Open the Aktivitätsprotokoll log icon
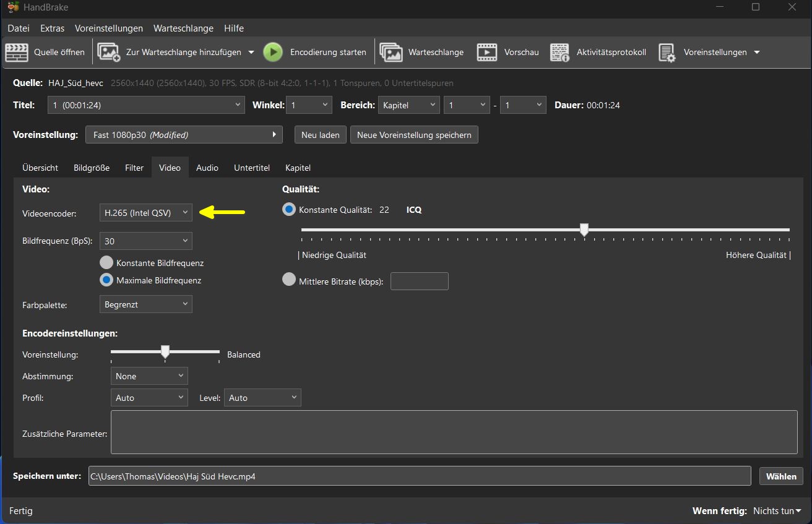The width and height of the screenshot is (812, 524). tap(560, 53)
